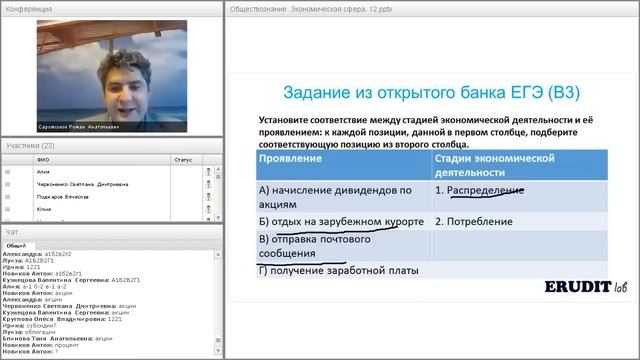
Task: Open the Общий chat tab
Action: tap(16, 246)
